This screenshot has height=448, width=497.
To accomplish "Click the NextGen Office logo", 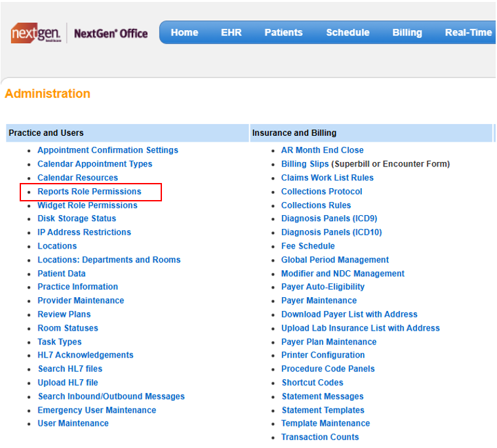I will 79,33.
